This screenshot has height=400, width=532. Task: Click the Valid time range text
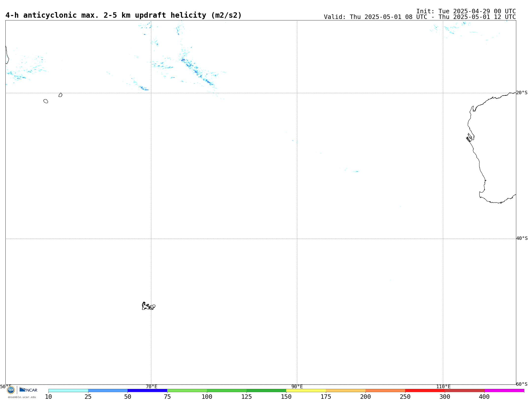point(420,17)
